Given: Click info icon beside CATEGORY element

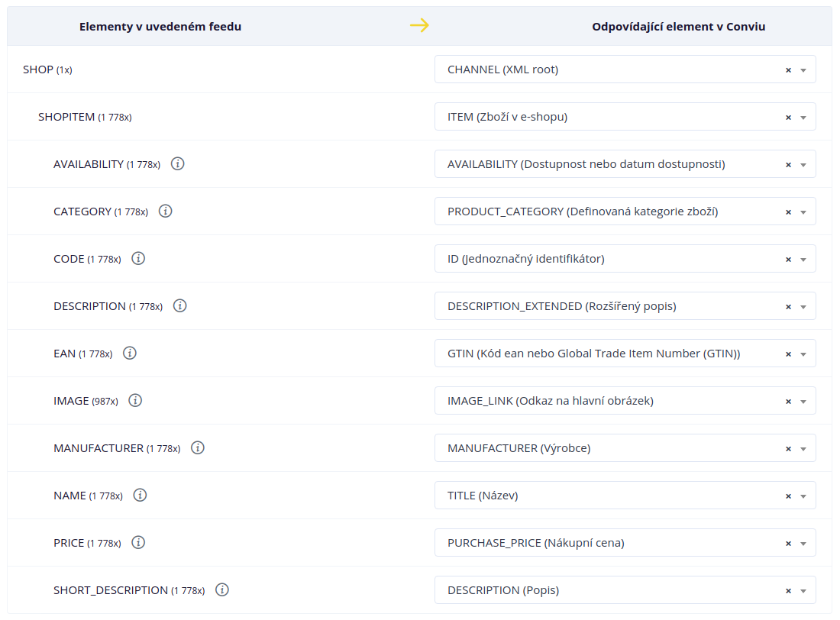Looking at the screenshot, I should [165, 211].
